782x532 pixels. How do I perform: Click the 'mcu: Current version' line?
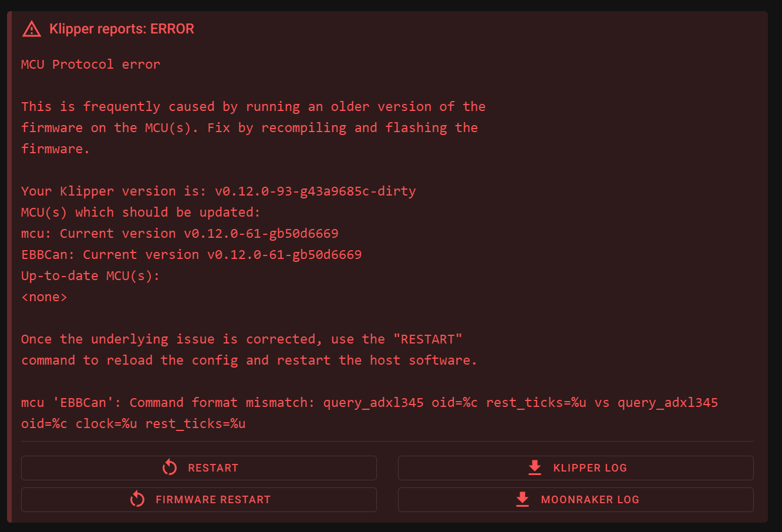180,234
